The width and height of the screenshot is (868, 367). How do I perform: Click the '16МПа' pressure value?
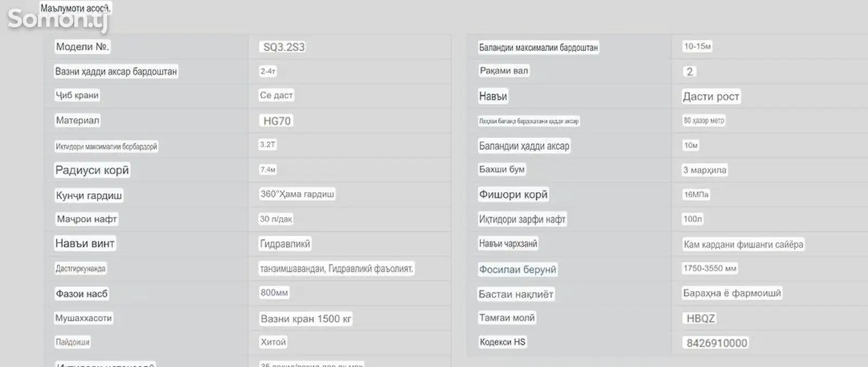tap(696, 194)
